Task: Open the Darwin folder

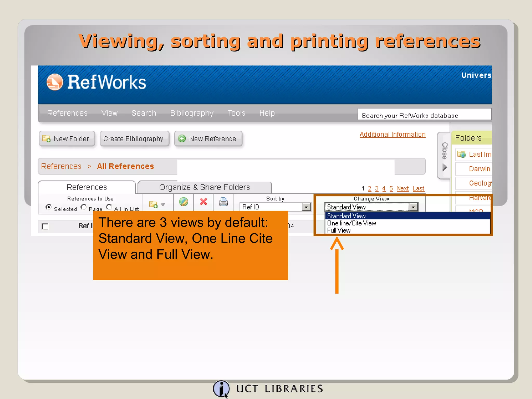Action: pyautogui.click(x=480, y=169)
